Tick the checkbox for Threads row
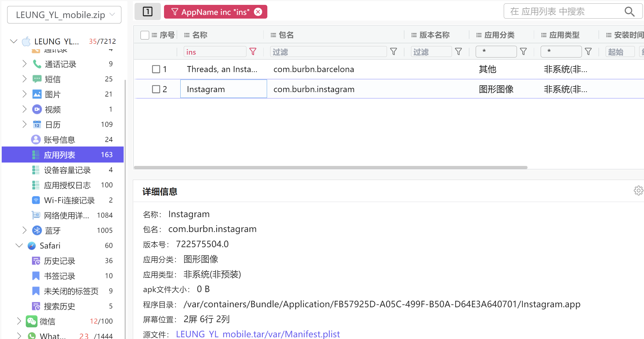644x339 pixels. [156, 69]
